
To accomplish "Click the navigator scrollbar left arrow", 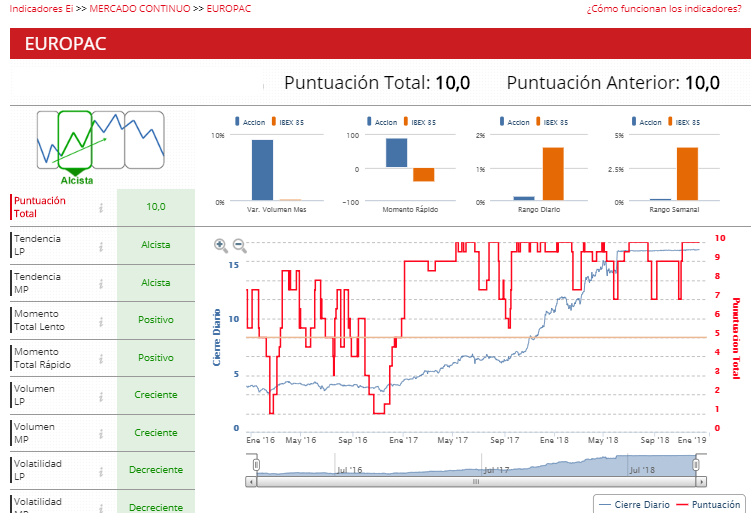I will (251, 481).
